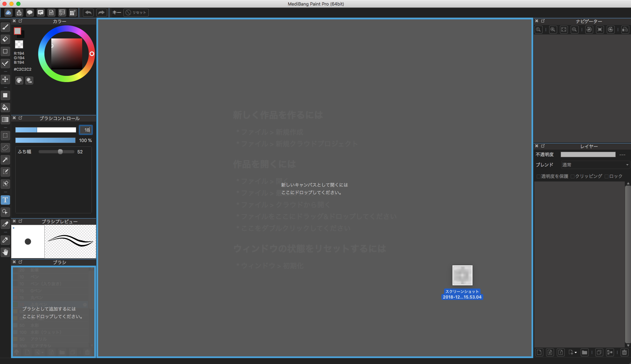
Task: Select the Brush tool in left toolbar
Action: click(5, 27)
